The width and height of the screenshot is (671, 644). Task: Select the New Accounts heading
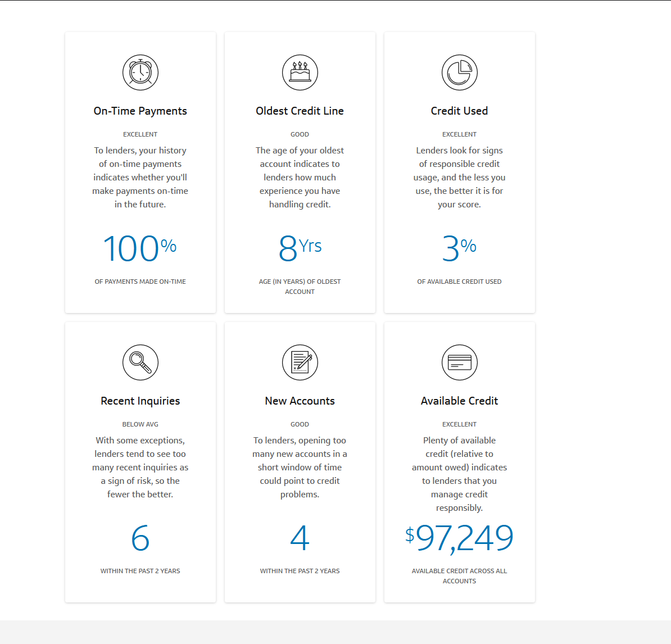coord(300,401)
